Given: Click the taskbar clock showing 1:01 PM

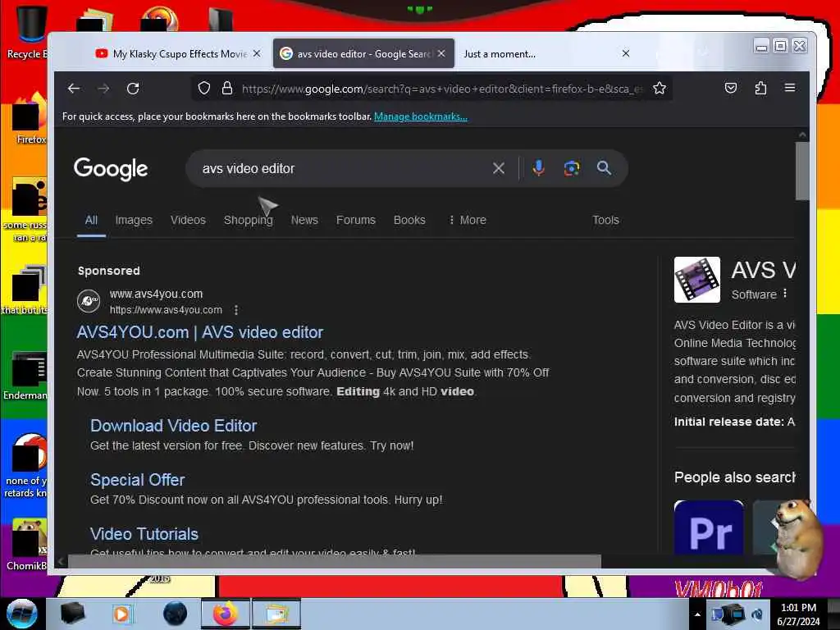Looking at the screenshot, I should tap(798, 614).
